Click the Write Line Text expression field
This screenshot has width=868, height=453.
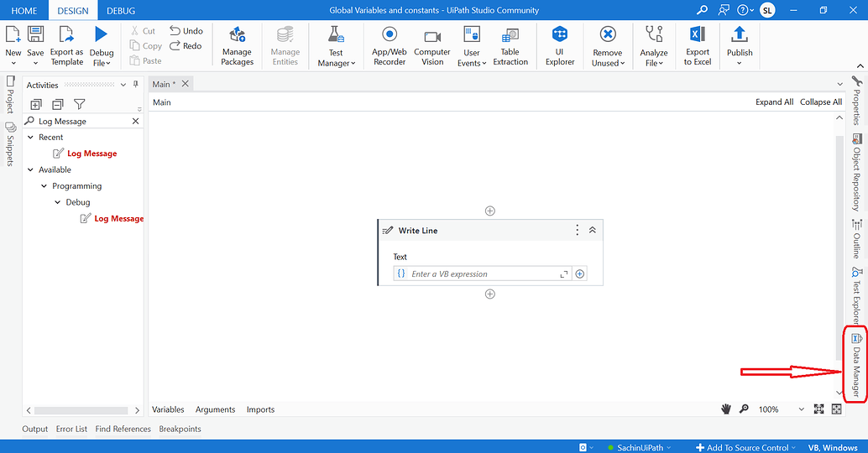[x=482, y=273]
